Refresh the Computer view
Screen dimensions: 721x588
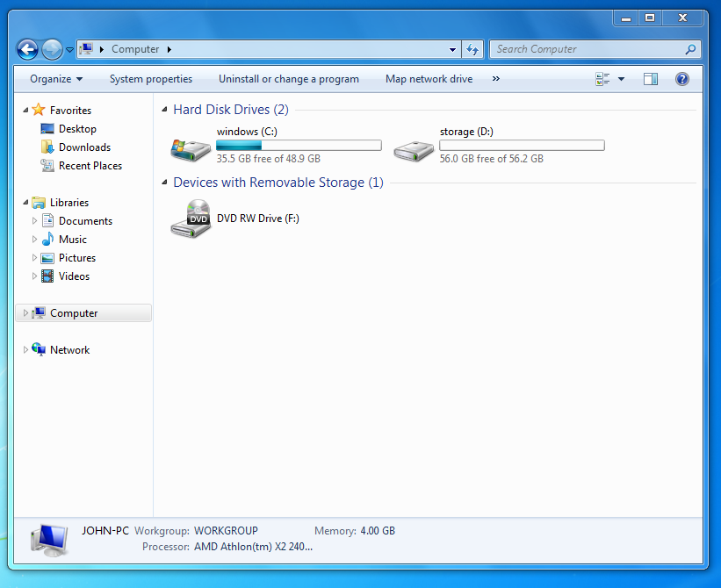coord(472,49)
